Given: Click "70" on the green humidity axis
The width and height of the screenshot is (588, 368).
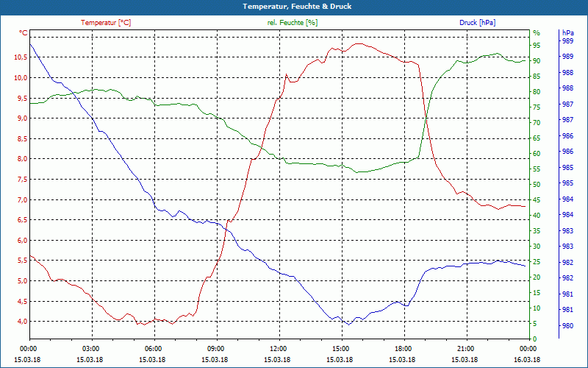Looking at the screenshot, I should click(537, 122).
